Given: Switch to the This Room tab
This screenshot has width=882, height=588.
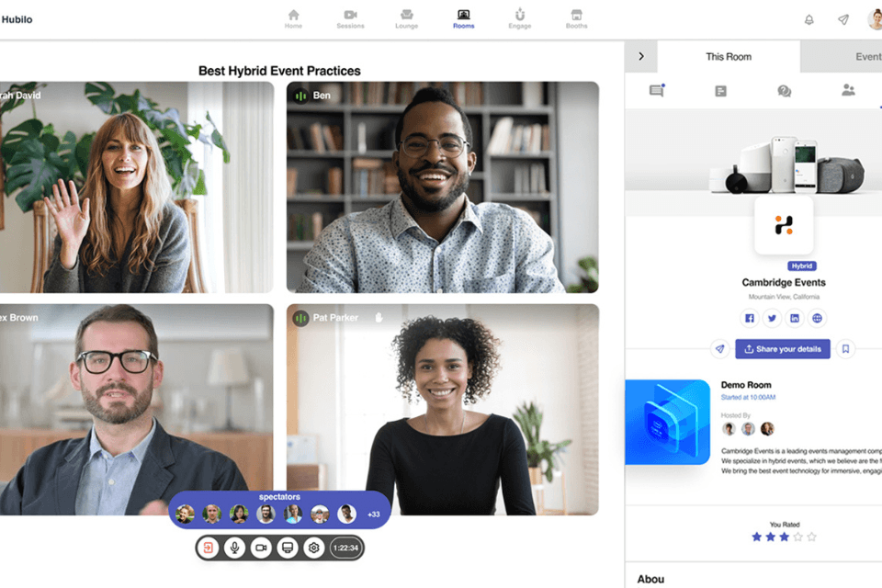Looking at the screenshot, I should 729,57.
